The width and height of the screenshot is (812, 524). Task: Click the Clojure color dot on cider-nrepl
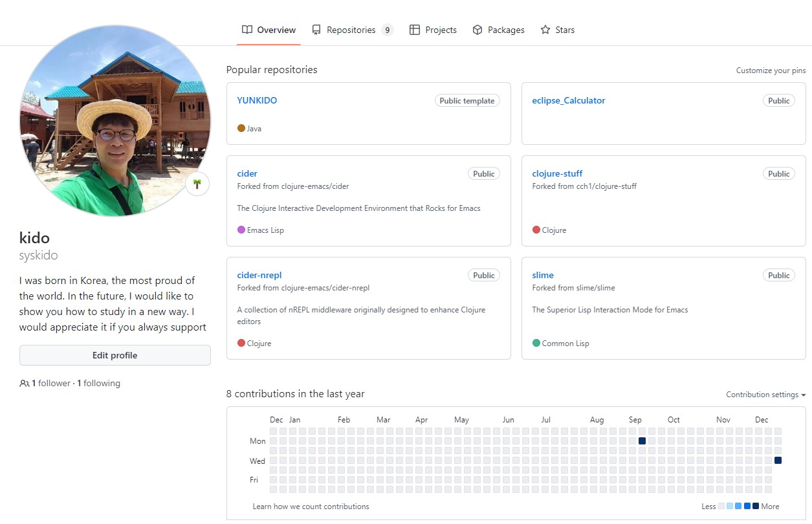pyautogui.click(x=241, y=343)
